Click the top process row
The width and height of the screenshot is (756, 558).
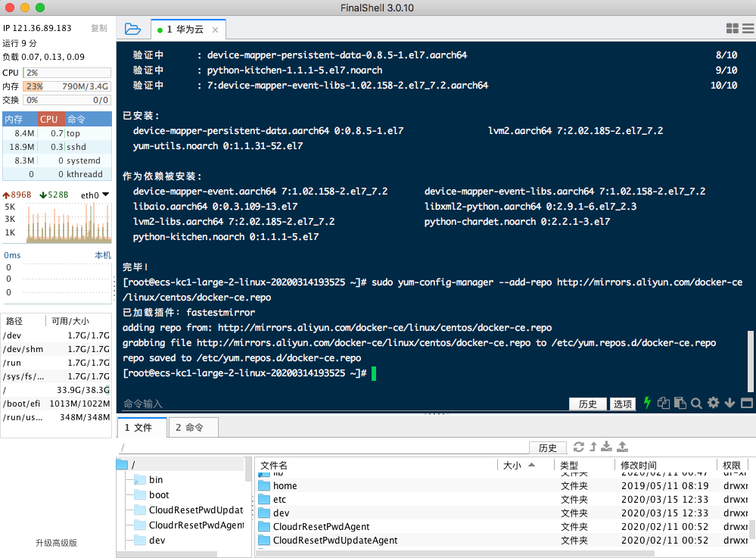click(57, 133)
